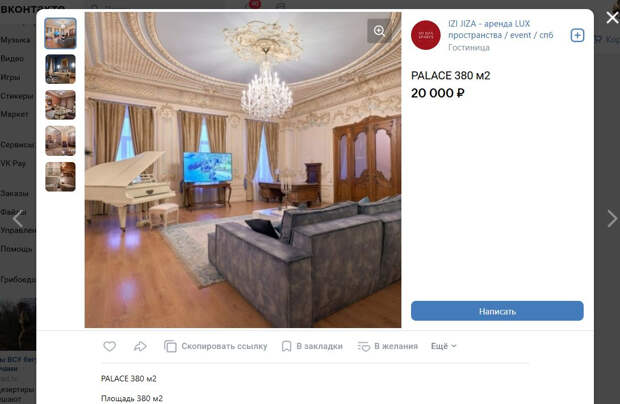Screen dimensions: 620x404
Task: Click the share arrow icon
Action: [140, 346]
